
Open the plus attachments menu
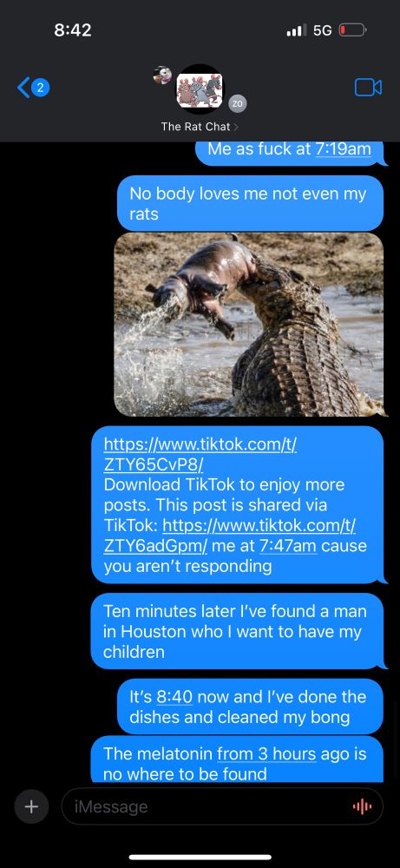[x=31, y=806]
